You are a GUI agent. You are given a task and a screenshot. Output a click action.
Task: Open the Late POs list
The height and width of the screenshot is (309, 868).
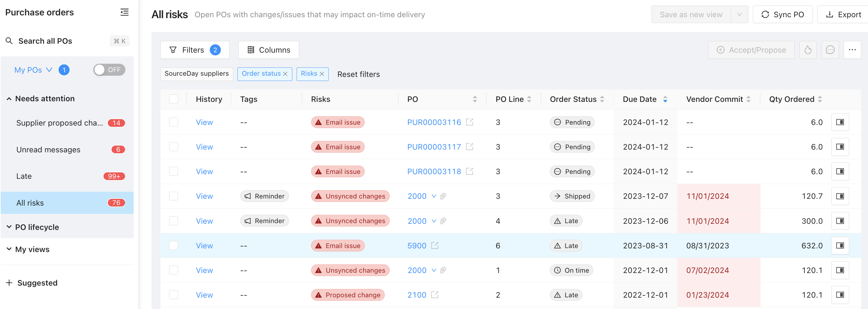(x=67, y=176)
